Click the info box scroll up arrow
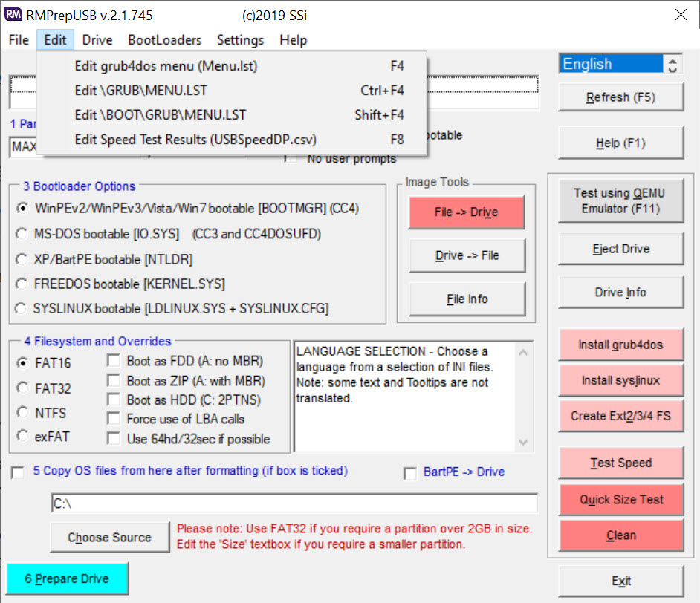Screen dimensions: 700x603 click(x=524, y=353)
